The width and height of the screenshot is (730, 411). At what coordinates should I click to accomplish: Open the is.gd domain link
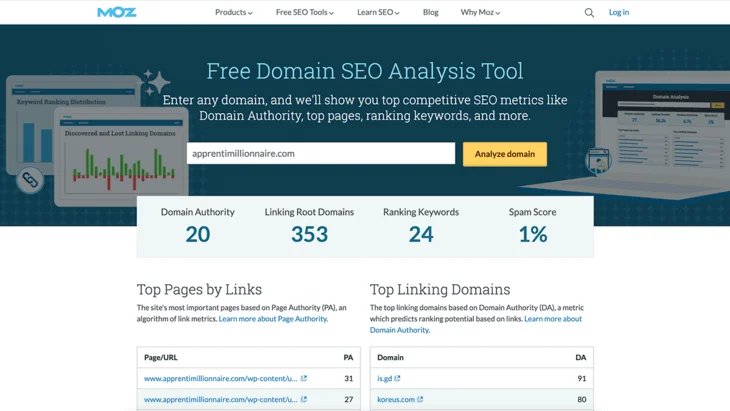385,378
